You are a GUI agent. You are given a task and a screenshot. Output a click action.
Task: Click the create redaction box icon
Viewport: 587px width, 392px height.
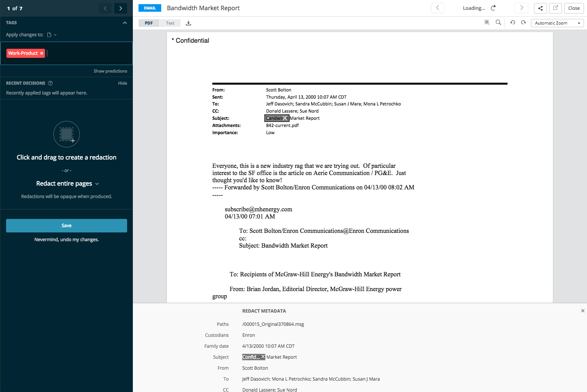(x=67, y=134)
